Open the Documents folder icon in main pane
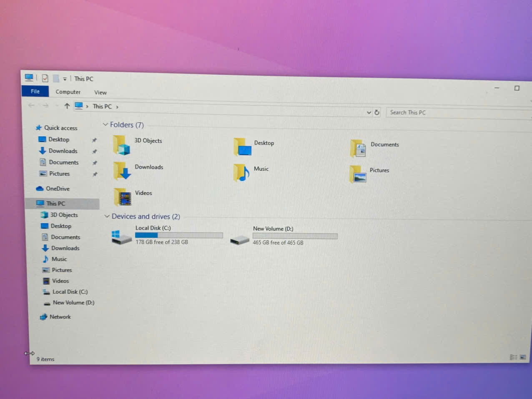This screenshot has height=399, width=532. pyautogui.click(x=358, y=149)
